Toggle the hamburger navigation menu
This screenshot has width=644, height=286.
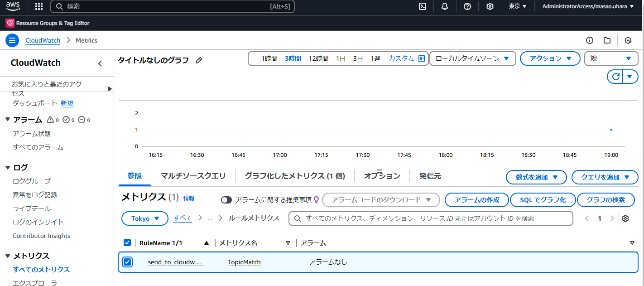12,40
